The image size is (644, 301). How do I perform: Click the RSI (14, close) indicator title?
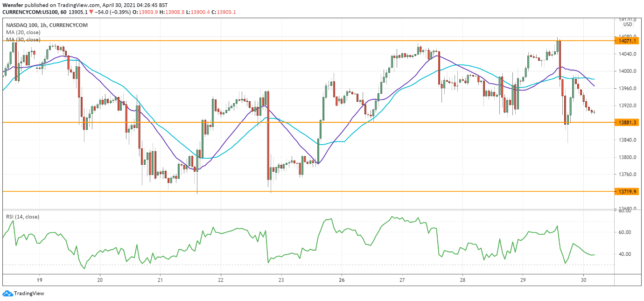(22, 217)
